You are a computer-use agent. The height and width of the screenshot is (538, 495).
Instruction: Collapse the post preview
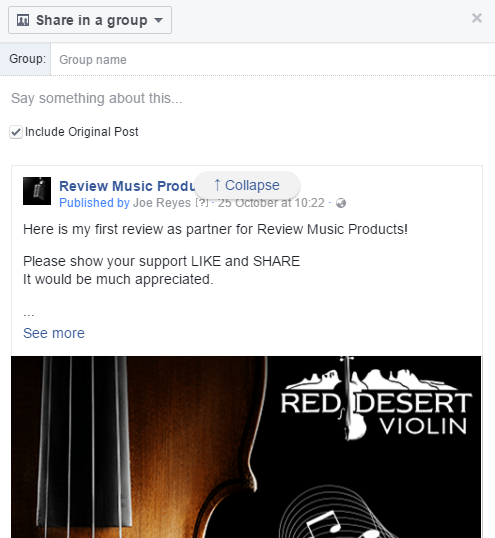[x=247, y=185]
